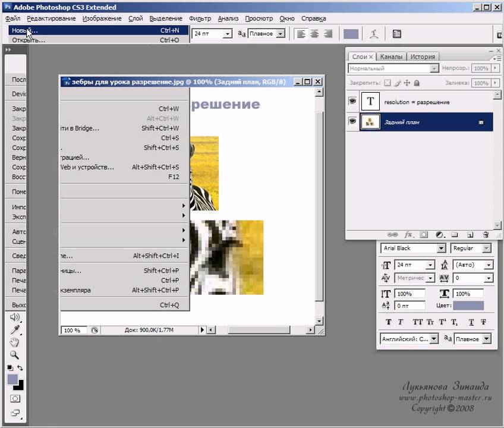This screenshot has height=428, width=504.
Task: Open Layers panel flyout menu
Action: tap(497, 58)
